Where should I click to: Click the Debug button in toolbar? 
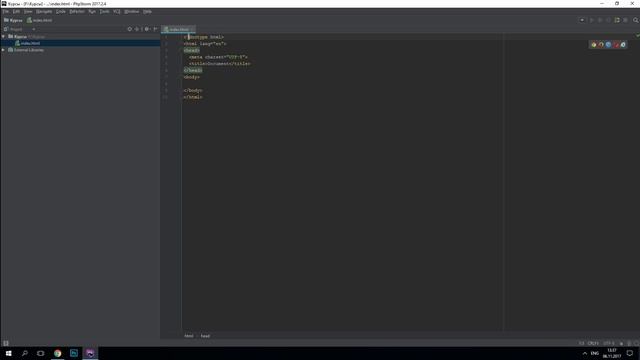point(600,20)
